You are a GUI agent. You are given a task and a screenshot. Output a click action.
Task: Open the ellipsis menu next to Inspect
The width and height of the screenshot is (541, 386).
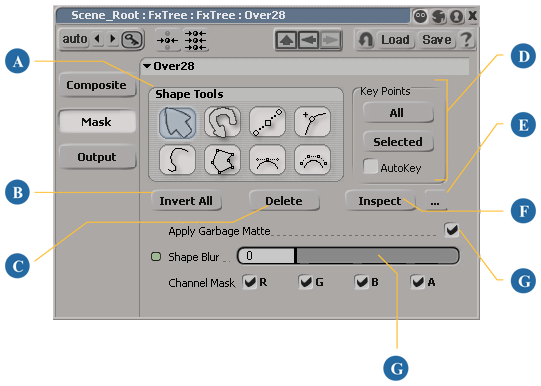coord(435,201)
